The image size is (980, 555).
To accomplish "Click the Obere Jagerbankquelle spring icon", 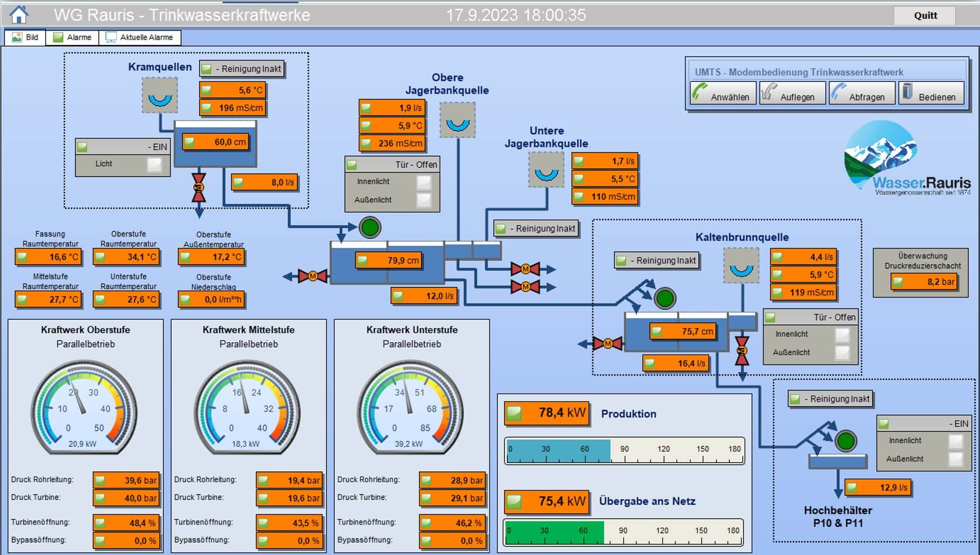I will [x=458, y=120].
